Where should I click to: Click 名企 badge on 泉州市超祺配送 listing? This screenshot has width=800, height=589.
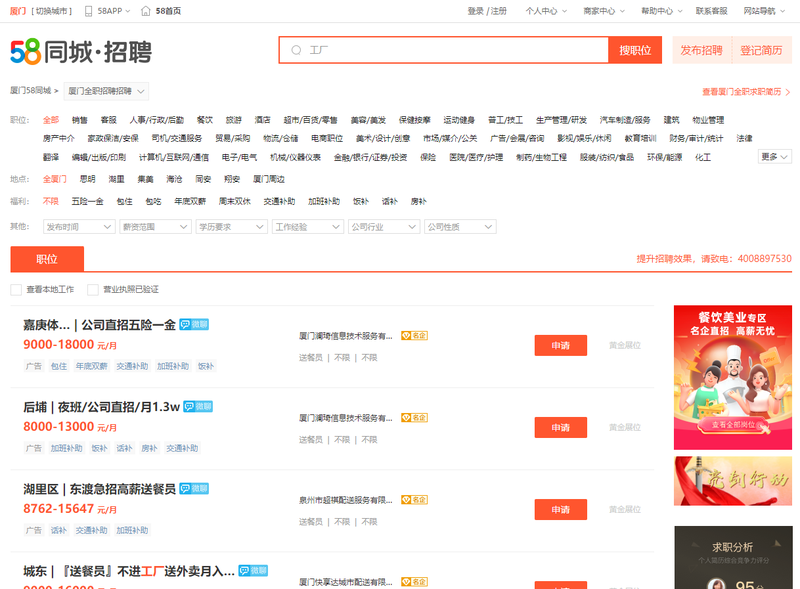point(414,500)
